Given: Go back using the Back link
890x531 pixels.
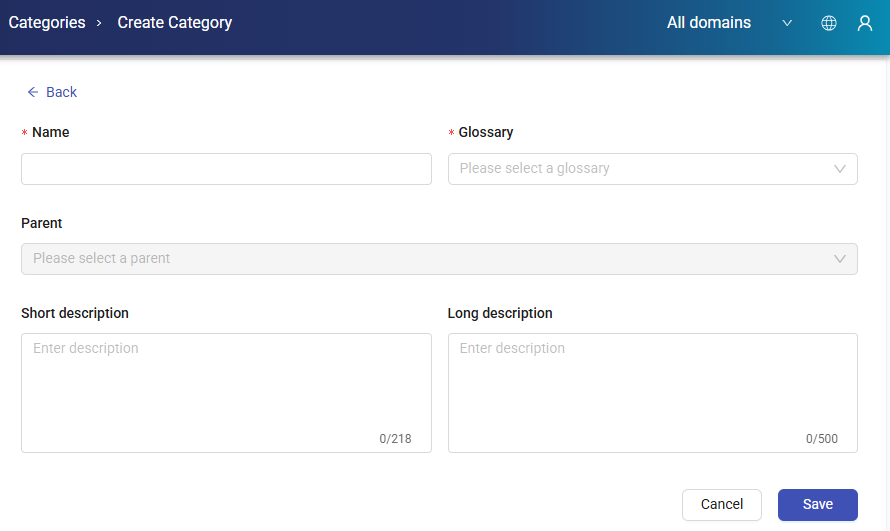Looking at the screenshot, I should (x=61, y=92).
